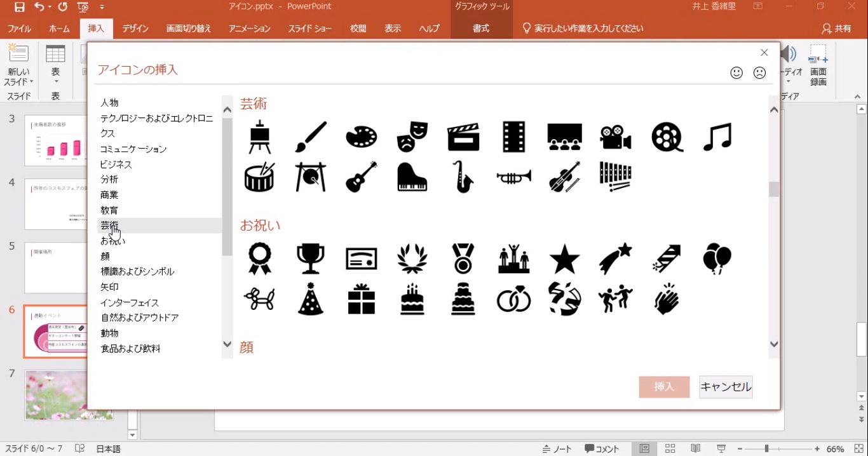Screen dimensions: 868x456
Task: Select the theater masks icon
Action: pyautogui.click(x=412, y=137)
